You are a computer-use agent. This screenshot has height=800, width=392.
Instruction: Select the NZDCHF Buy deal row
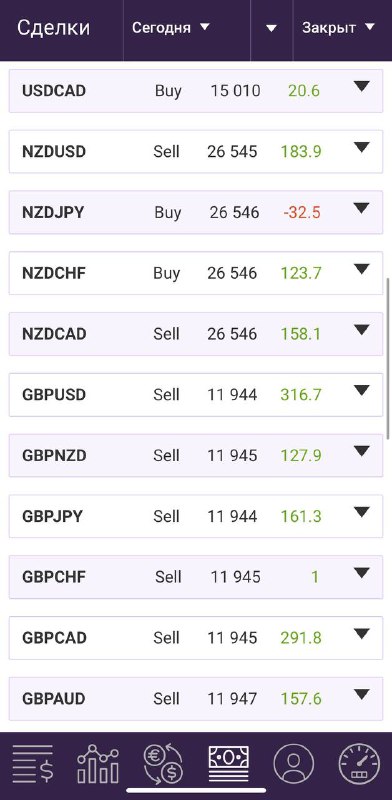[x=196, y=273]
